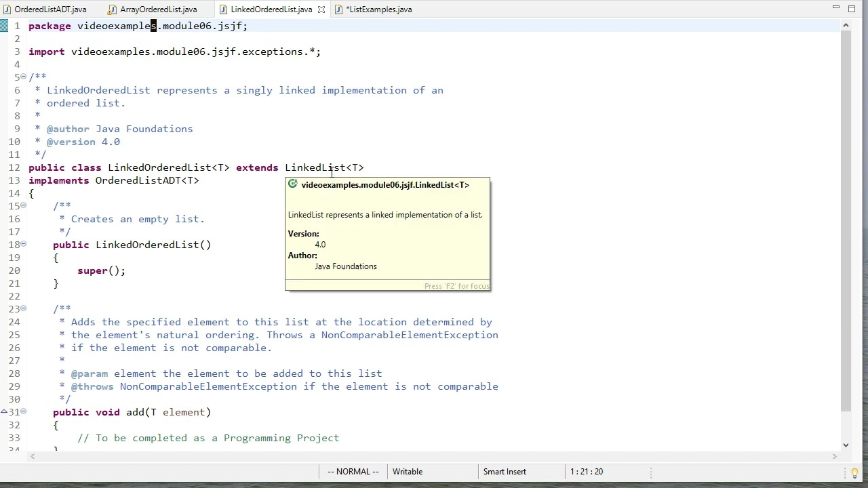Click 'OrderedListADT<T>' on line 13
Image resolution: width=868 pixels, height=488 pixels.
147,180
